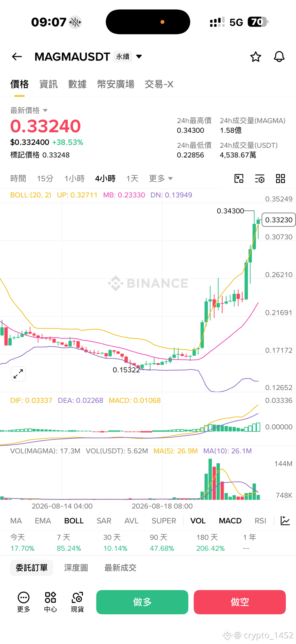Select the 最新成交 recent trades tab
Viewport: 296px width, 644px height.
pos(120,568)
